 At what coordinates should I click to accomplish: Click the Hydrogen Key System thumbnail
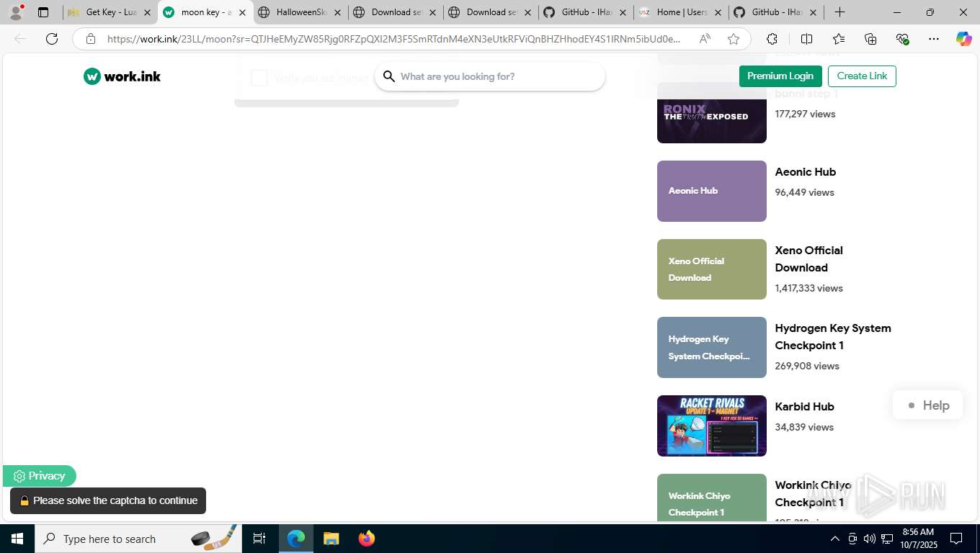(x=712, y=347)
